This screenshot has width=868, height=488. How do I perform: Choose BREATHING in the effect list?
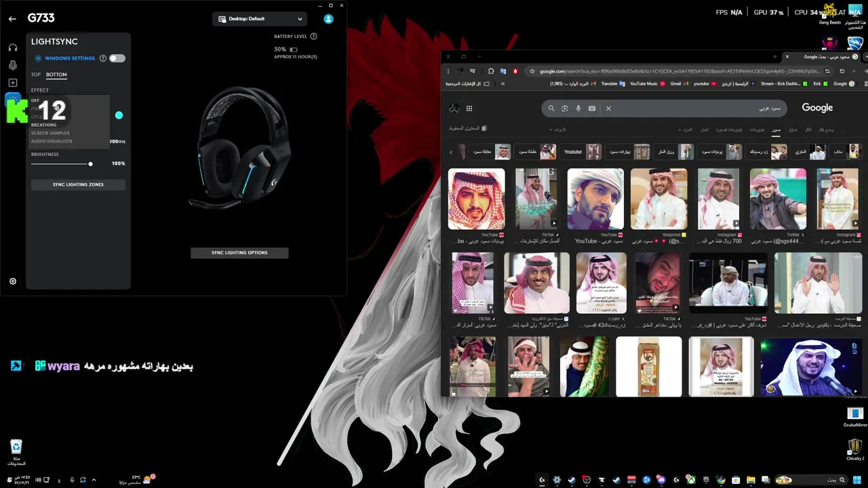[43, 125]
